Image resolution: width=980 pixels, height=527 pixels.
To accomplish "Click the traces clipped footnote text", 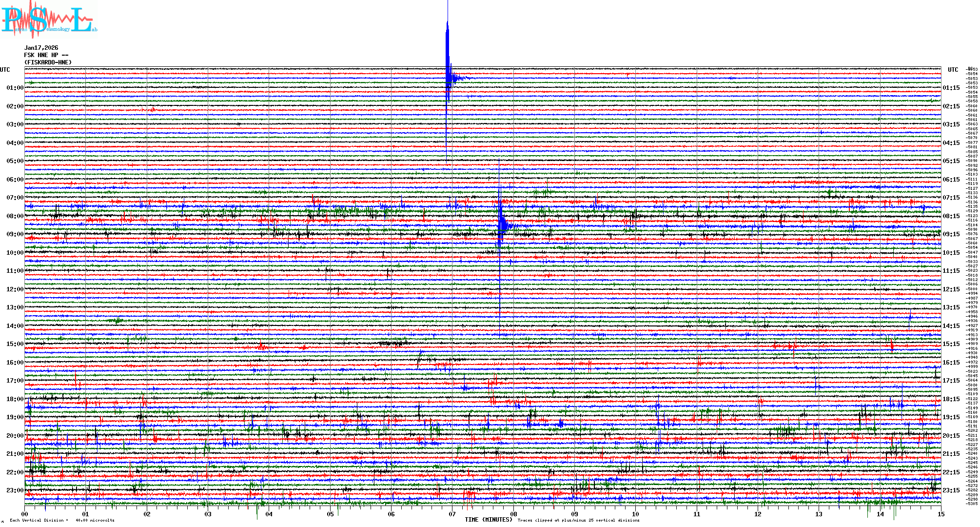I will [578, 520].
